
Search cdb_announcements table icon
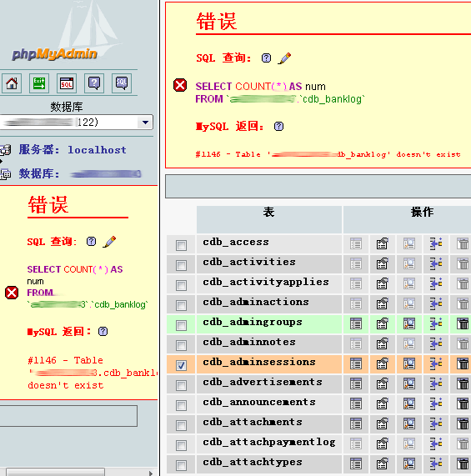(x=409, y=403)
